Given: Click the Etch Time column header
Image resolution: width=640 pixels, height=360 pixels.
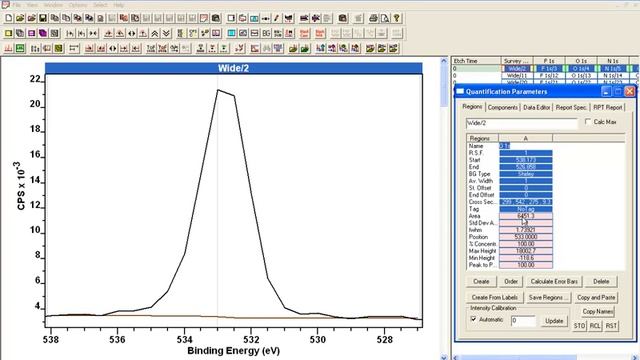Looking at the screenshot, I should point(476,60).
